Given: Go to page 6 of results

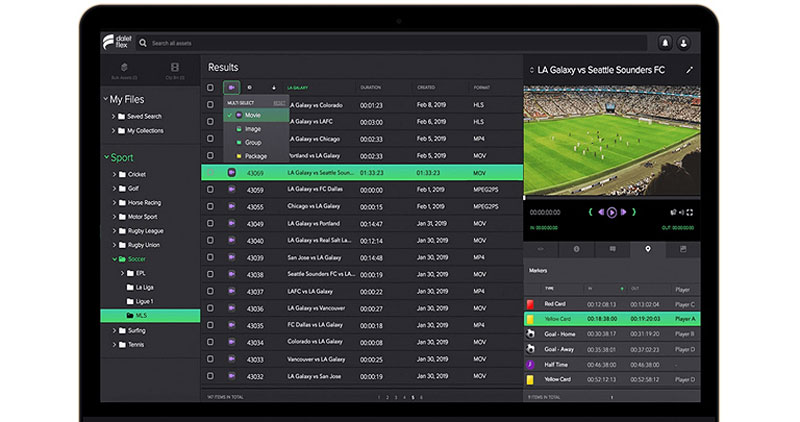Looking at the screenshot, I should (421, 397).
